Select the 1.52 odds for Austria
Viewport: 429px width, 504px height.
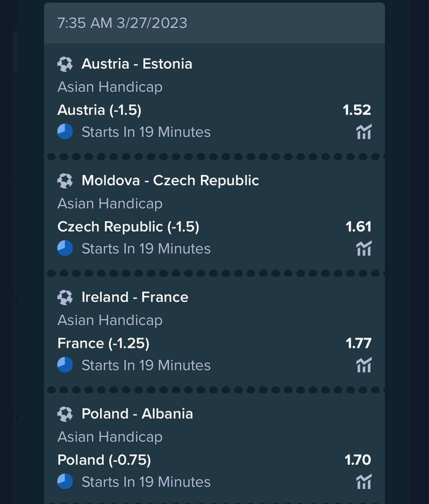(357, 110)
